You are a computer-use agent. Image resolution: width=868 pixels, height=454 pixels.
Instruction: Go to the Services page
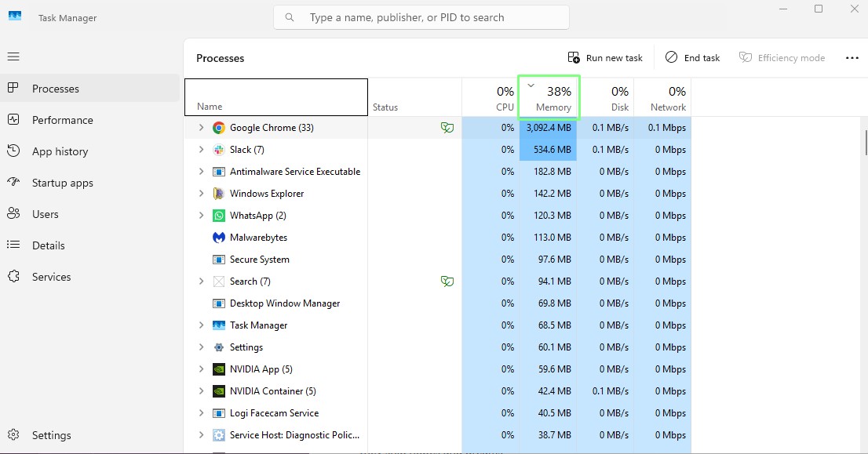click(51, 277)
